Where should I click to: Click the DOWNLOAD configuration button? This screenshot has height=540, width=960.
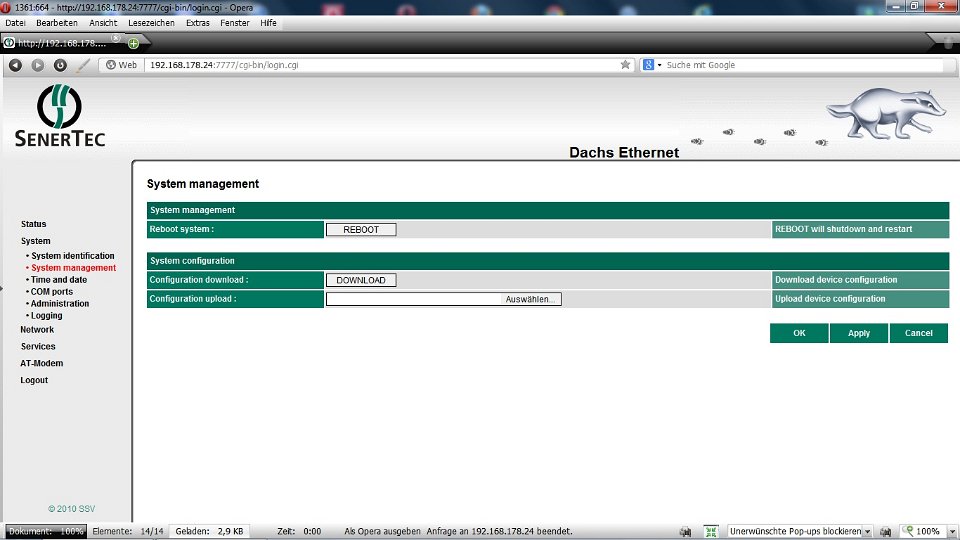click(x=360, y=280)
